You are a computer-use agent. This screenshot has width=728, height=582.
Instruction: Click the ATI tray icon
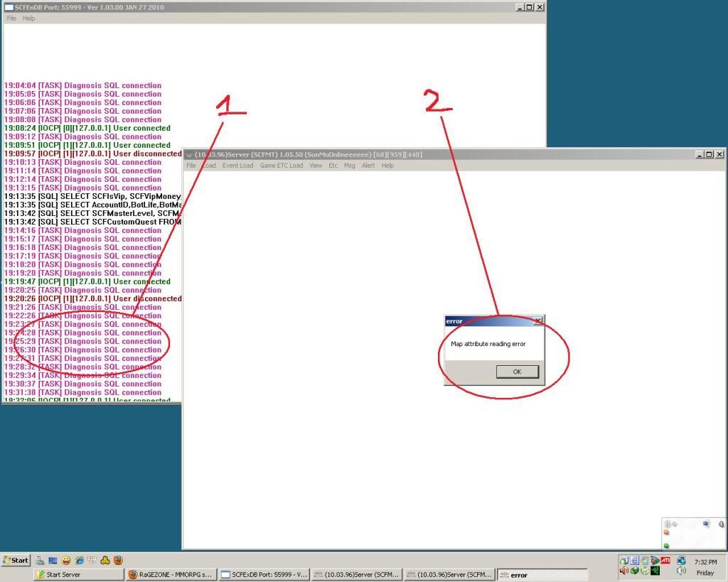(x=665, y=560)
